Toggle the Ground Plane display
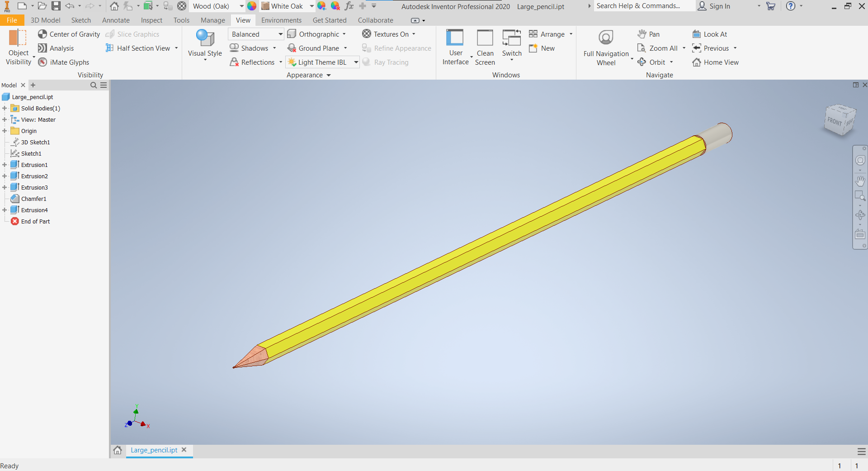Screen dimensions: 868x471 coord(313,48)
